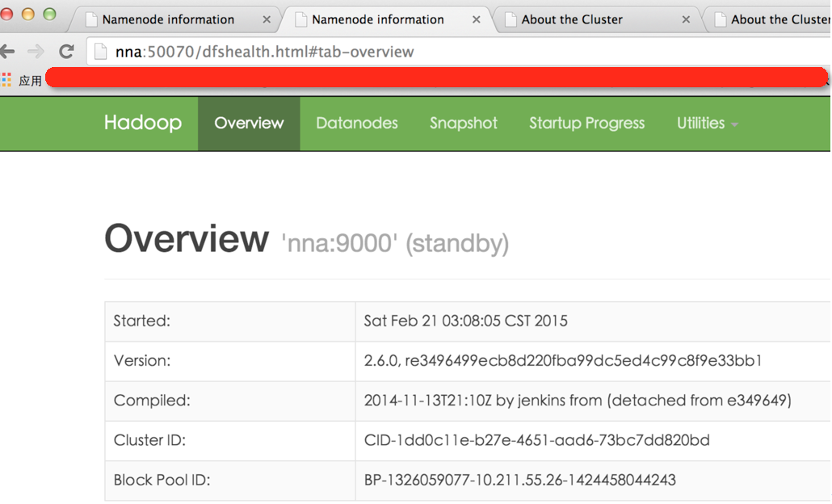Reload the current page

coord(66,52)
